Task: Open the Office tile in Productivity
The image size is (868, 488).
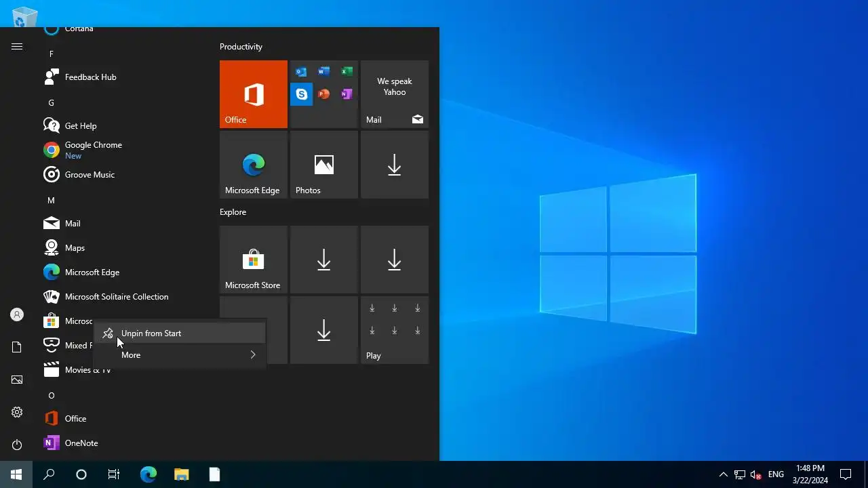Action: pos(254,94)
